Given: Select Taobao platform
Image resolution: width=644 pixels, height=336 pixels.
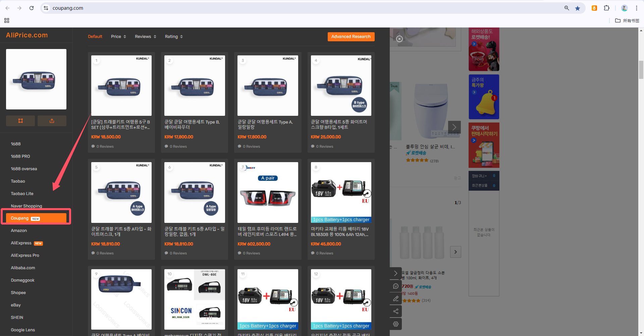Looking at the screenshot, I should (18, 181).
